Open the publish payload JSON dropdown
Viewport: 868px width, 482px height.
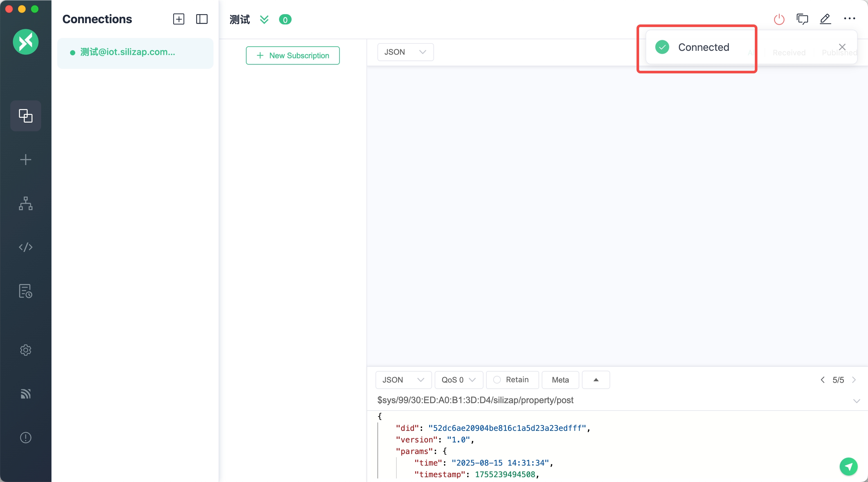pyautogui.click(x=403, y=380)
